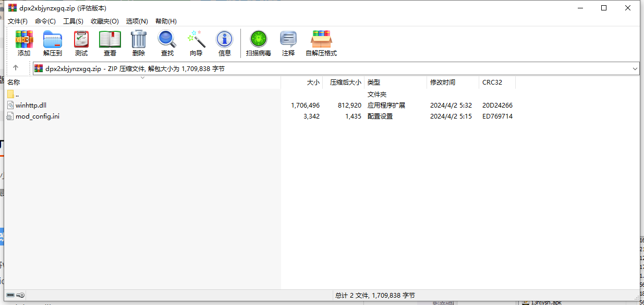
Task: Click the date 2024/4/2 5:32
Action: 451,105
